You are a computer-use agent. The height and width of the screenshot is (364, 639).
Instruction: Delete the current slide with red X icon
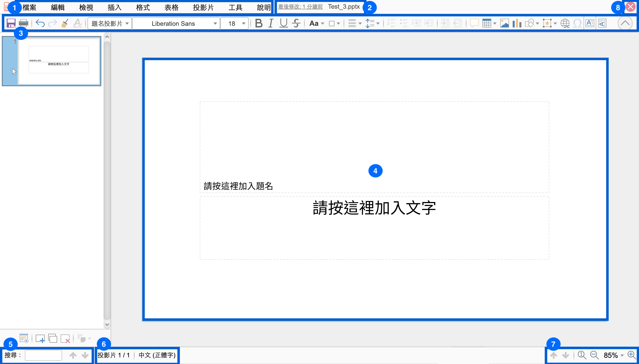[65, 338]
